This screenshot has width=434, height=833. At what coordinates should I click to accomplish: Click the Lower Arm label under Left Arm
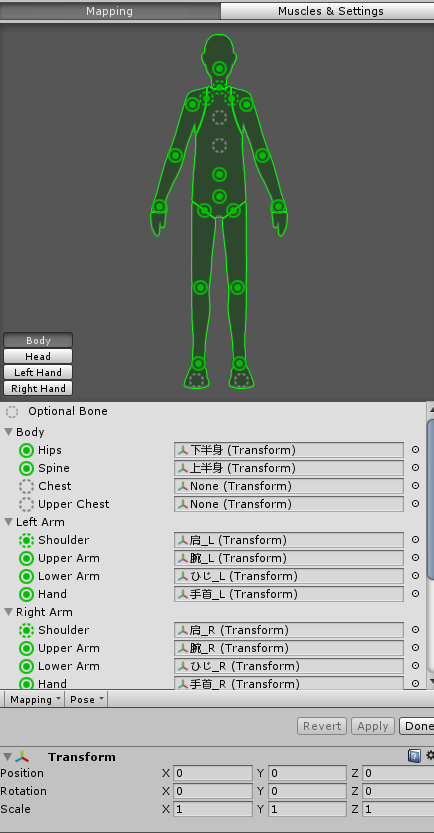pyautogui.click(x=69, y=576)
